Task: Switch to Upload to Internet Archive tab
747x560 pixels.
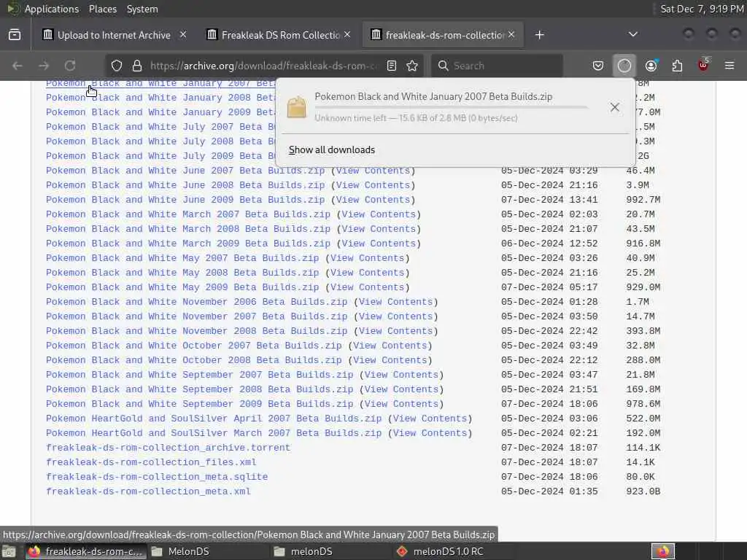Action: tap(113, 35)
